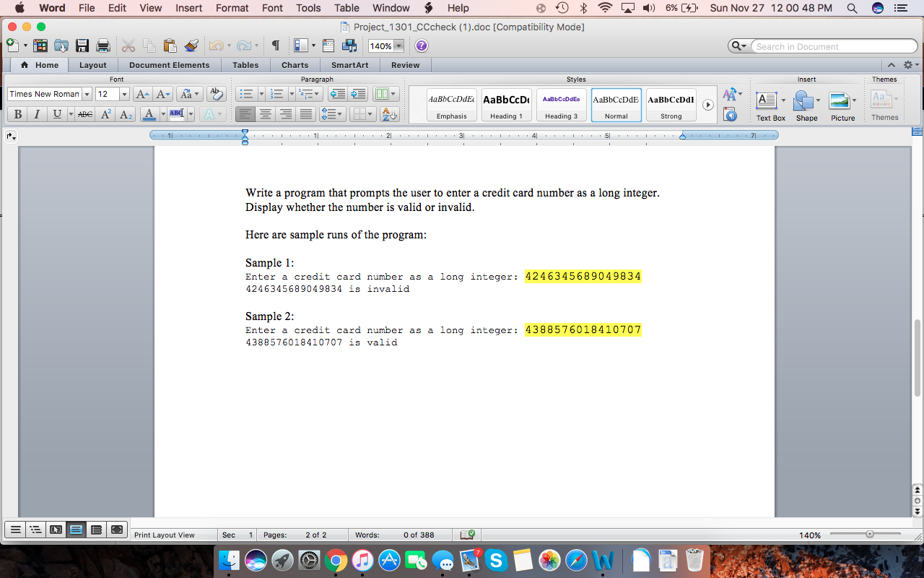
Task: Apply the Heading 1 style
Action: pos(506,104)
